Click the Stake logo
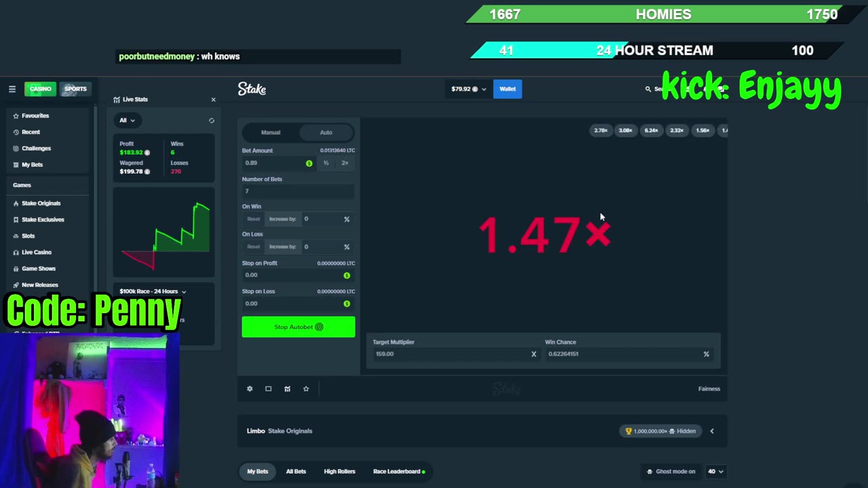Screen dimensions: 868x488 pos(252,89)
